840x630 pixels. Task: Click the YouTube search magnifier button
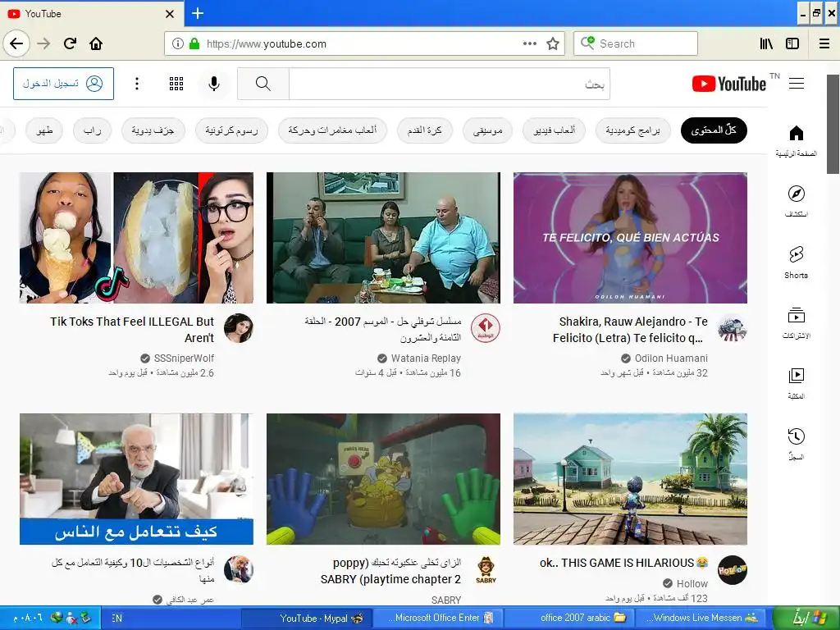263,84
